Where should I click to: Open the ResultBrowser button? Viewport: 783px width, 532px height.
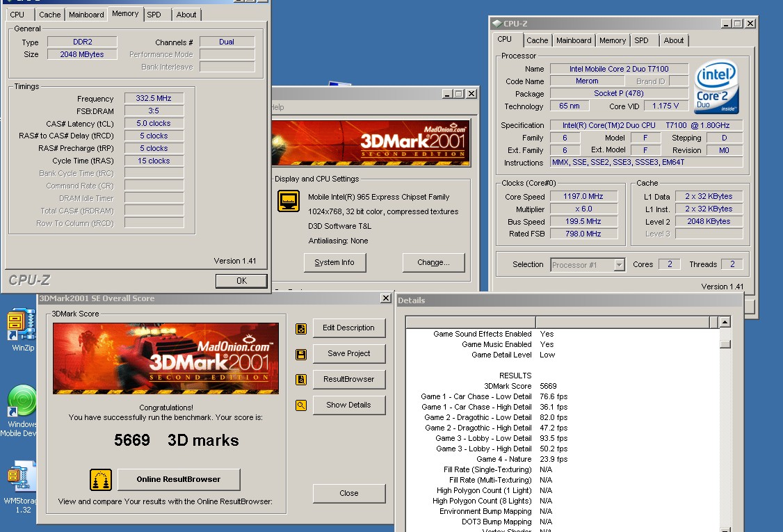pos(348,379)
